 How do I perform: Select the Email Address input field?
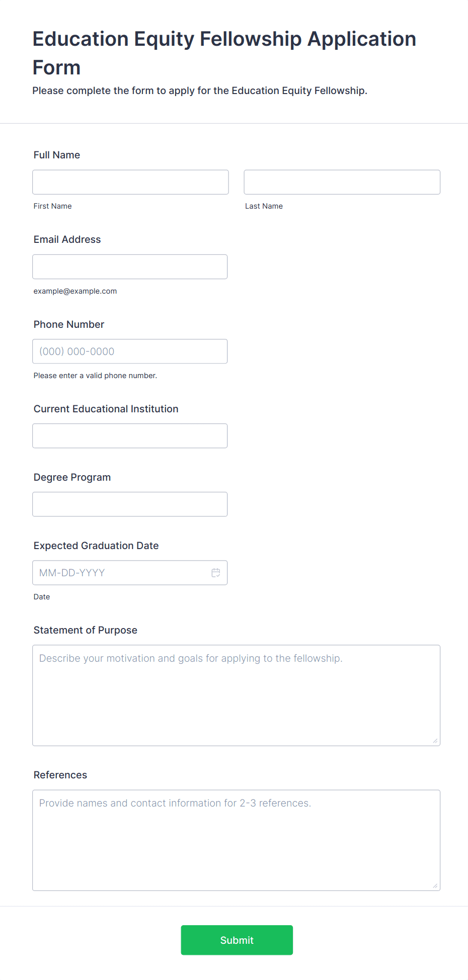[130, 266]
